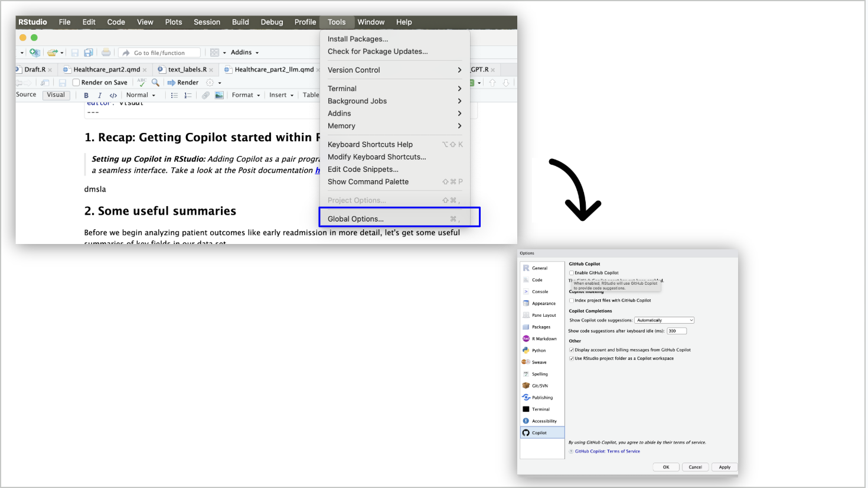Click the Render arrow button

click(183, 82)
